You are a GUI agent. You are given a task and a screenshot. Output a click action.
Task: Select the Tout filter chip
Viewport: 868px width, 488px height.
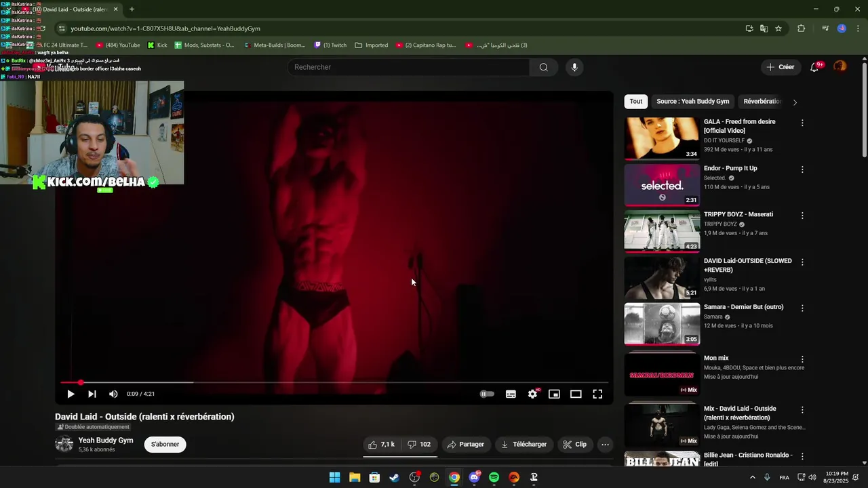[x=635, y=102]
